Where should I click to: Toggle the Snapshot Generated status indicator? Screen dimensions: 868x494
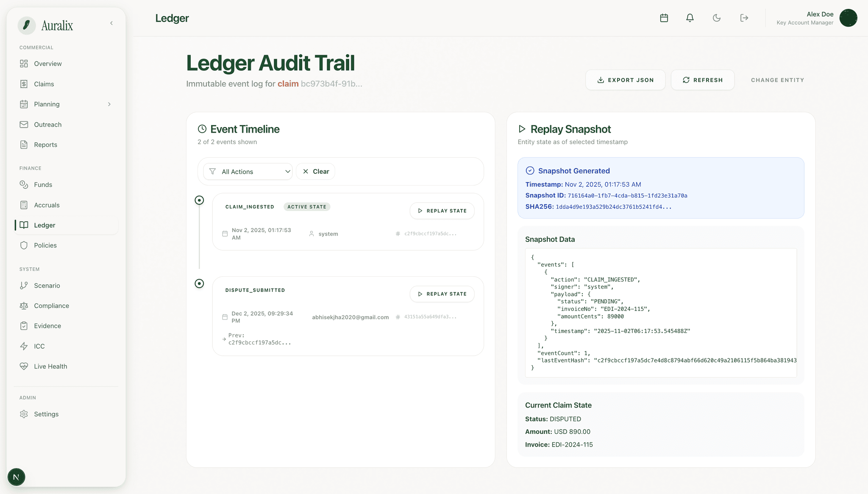click(x=530, y=171)
